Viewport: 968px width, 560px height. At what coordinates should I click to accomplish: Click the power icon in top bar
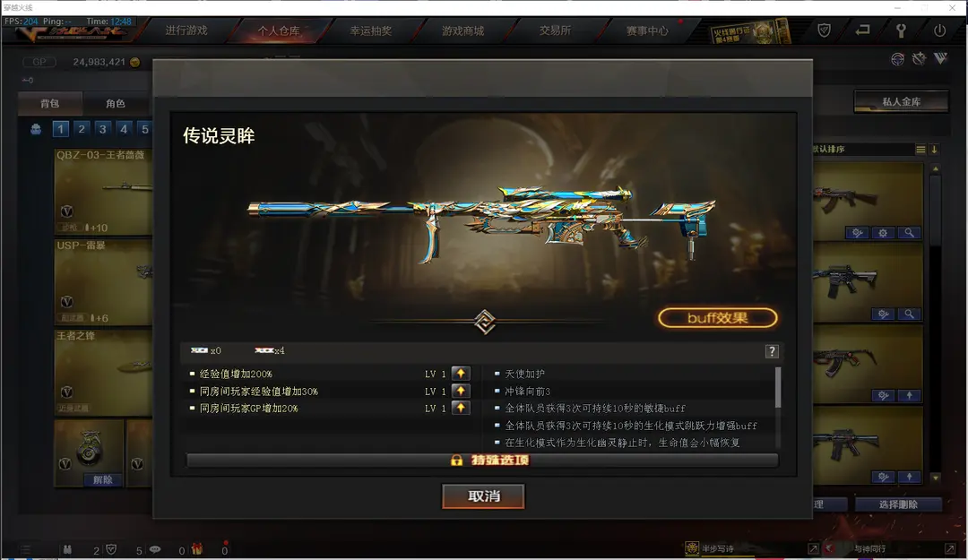pyautogui.click(x=939, y=30)
